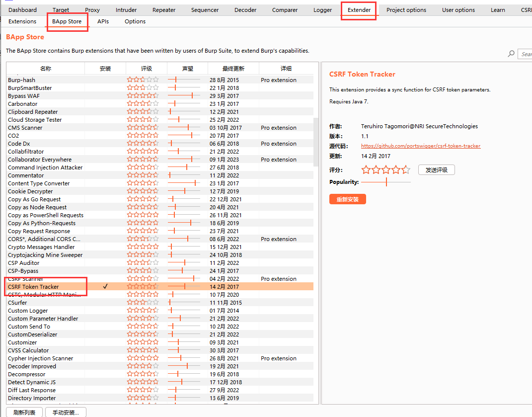Image resolution: width=532 pixels, height=417 pixels.
Task: Click the rating stars of the Carbonator row
Action: click(x=143, y=103)
